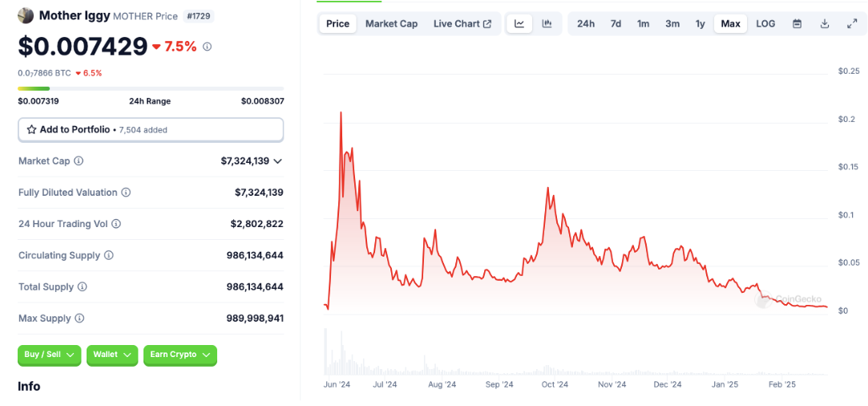This screenshot has height=406, width=868.
Task: Toggle LOG scale on chart
Action: (765, 24)
